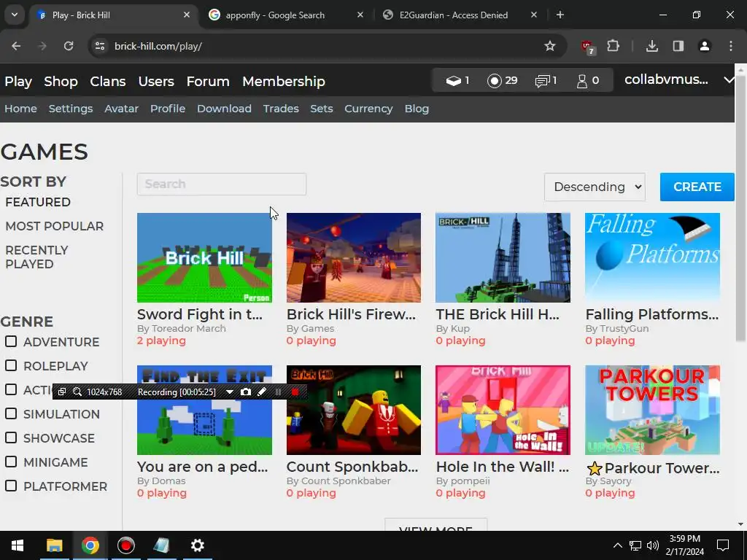The height and width of the screenshot is (560, 747).
Task: View site information icon in address bar
Action: tap(100, 46)
